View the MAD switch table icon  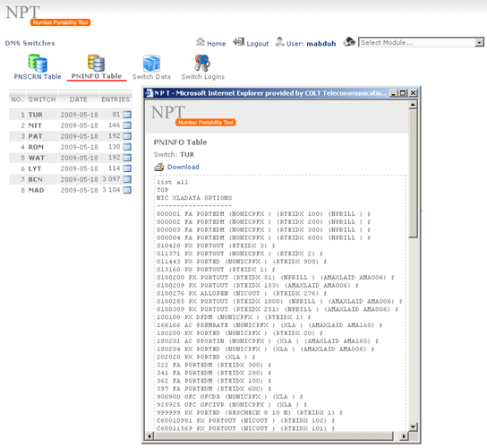pos(127,190)
